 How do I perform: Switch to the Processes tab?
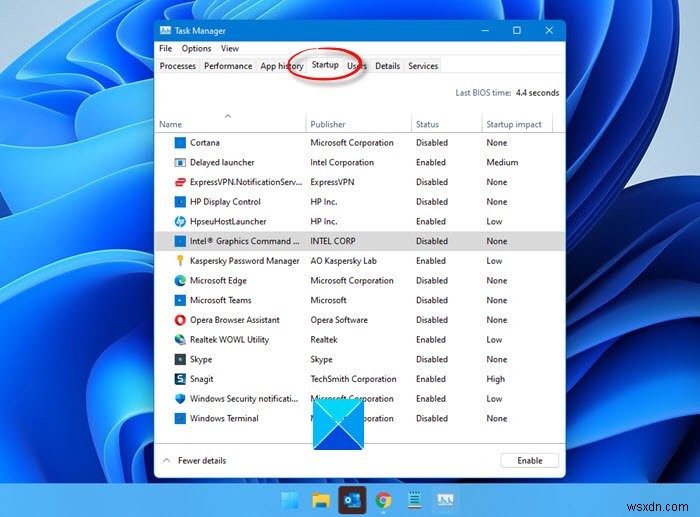178,66
